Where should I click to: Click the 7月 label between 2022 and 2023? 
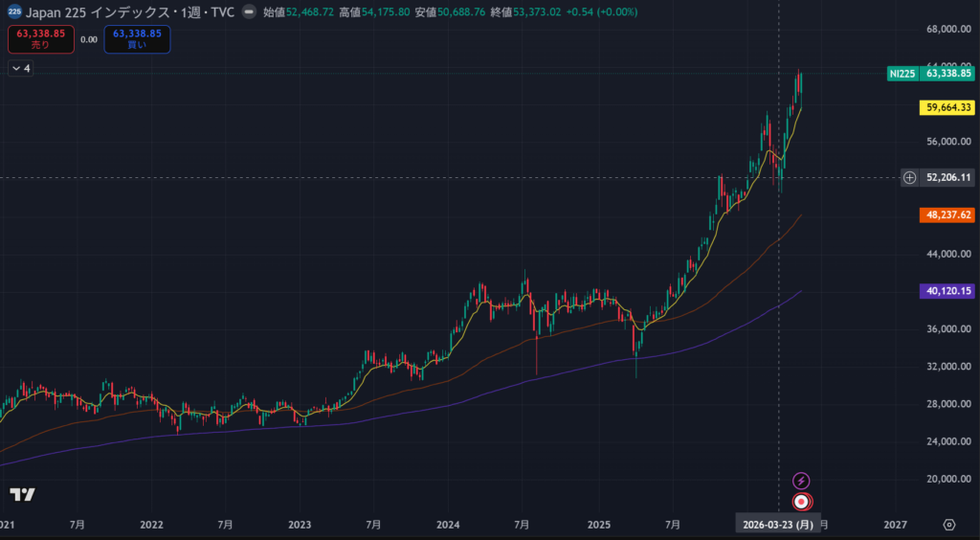(226, 525)
